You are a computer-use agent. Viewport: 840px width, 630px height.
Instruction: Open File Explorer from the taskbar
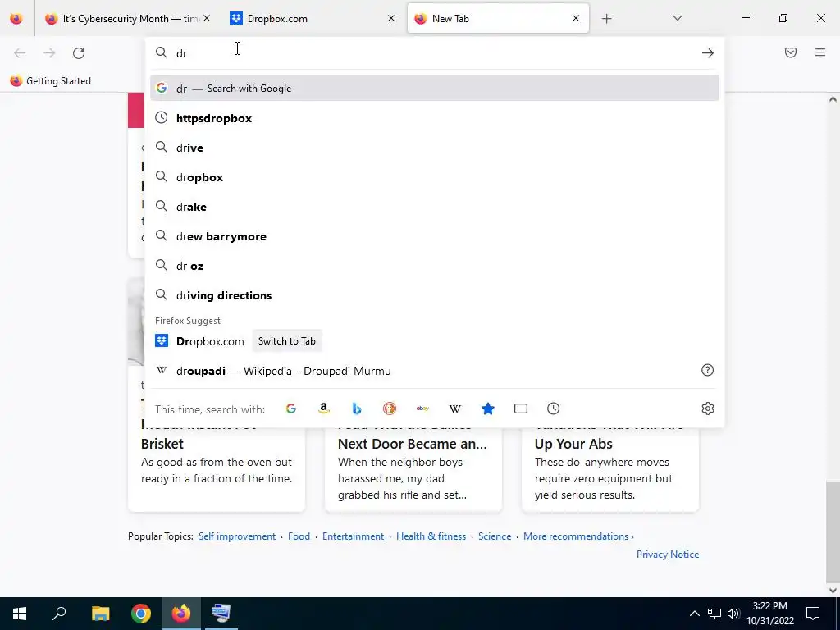[x=100, y=614]
